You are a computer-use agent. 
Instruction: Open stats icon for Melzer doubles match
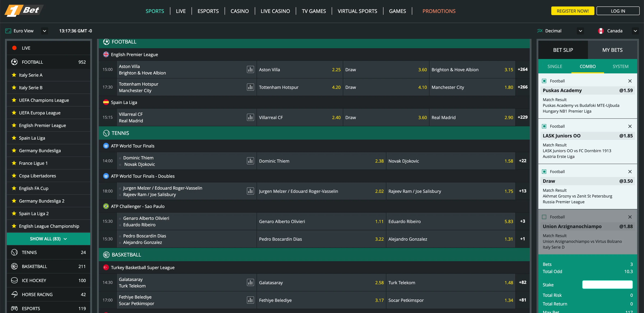click(250, 191)
